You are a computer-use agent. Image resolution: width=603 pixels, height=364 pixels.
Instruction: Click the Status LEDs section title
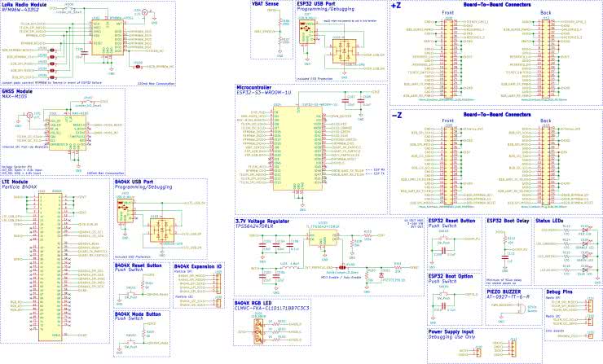coord(552,221)
